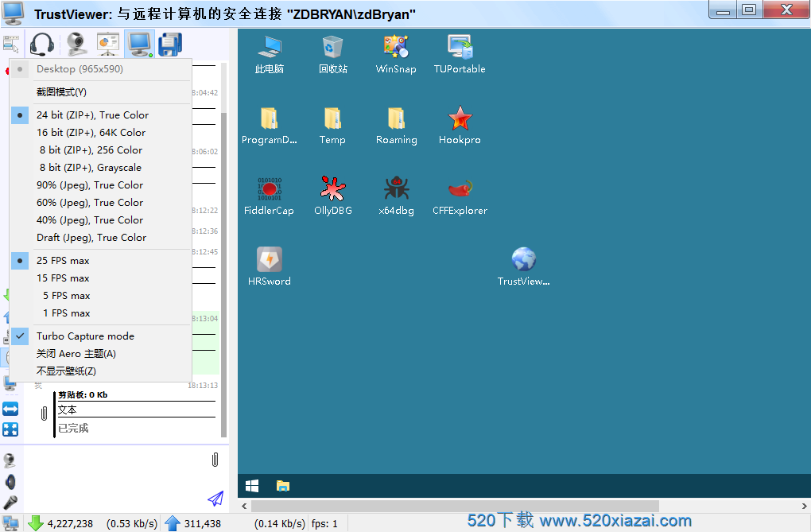Choose 截图模式(Y) menu entry
811x532 pixels.
tap(101, 92)
